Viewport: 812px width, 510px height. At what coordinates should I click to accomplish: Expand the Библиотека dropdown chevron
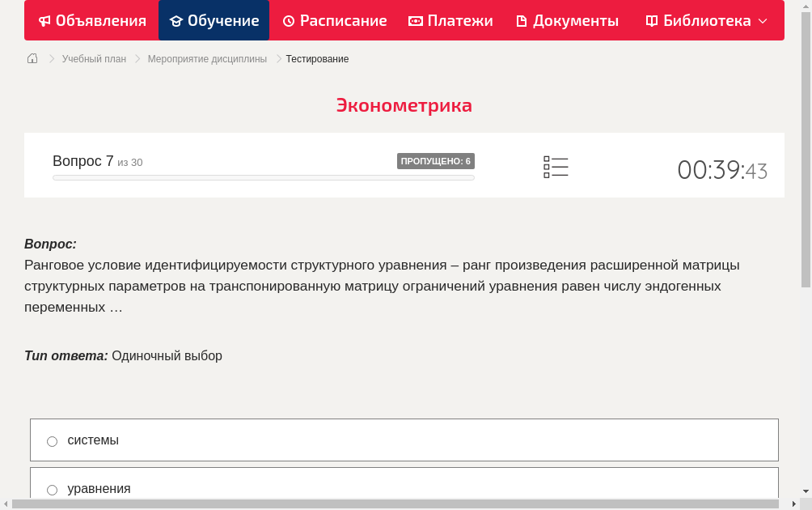(x=763, y=22)
